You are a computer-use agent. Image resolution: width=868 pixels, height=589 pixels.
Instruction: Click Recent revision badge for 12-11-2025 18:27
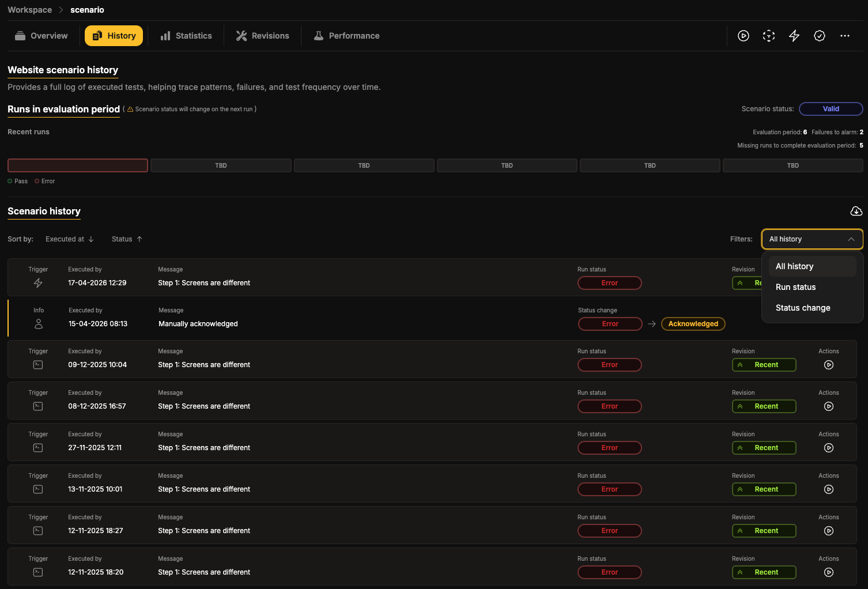[764, 531]
